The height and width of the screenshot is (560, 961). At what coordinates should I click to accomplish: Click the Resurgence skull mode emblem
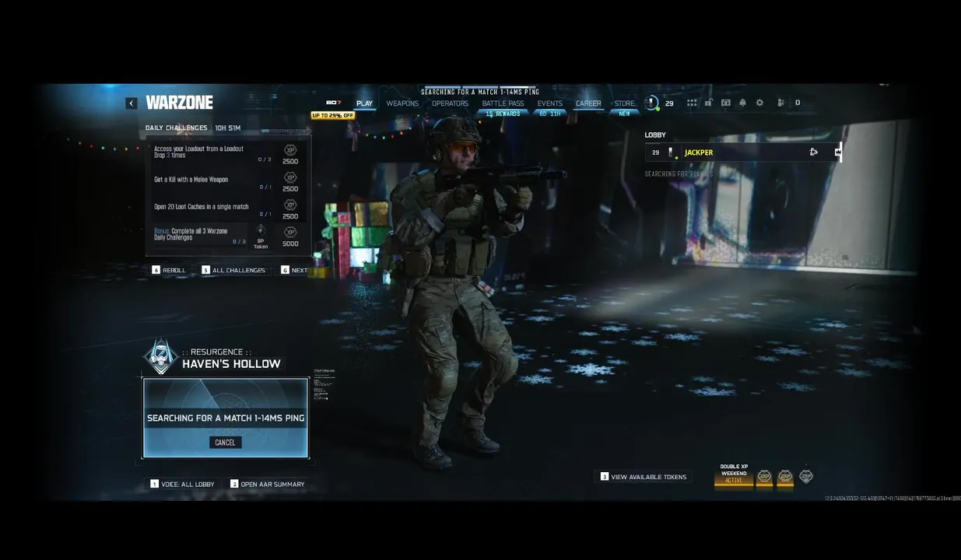161,357
